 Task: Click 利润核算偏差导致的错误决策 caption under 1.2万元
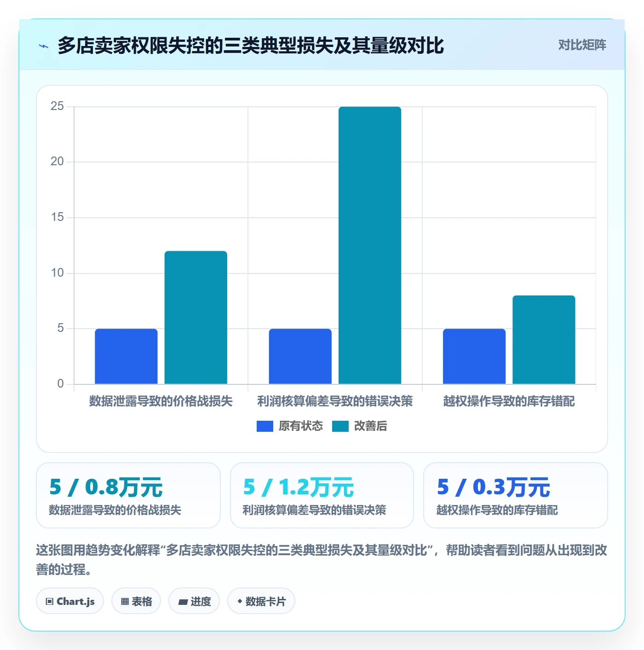click(x=314, y=510)
